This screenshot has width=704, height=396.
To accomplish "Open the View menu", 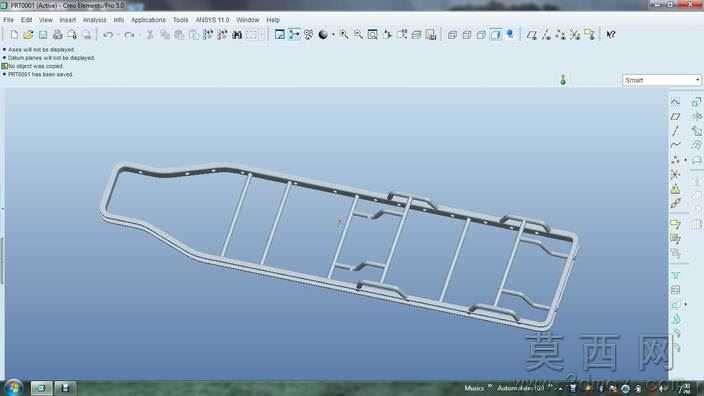I will [46, 20].
